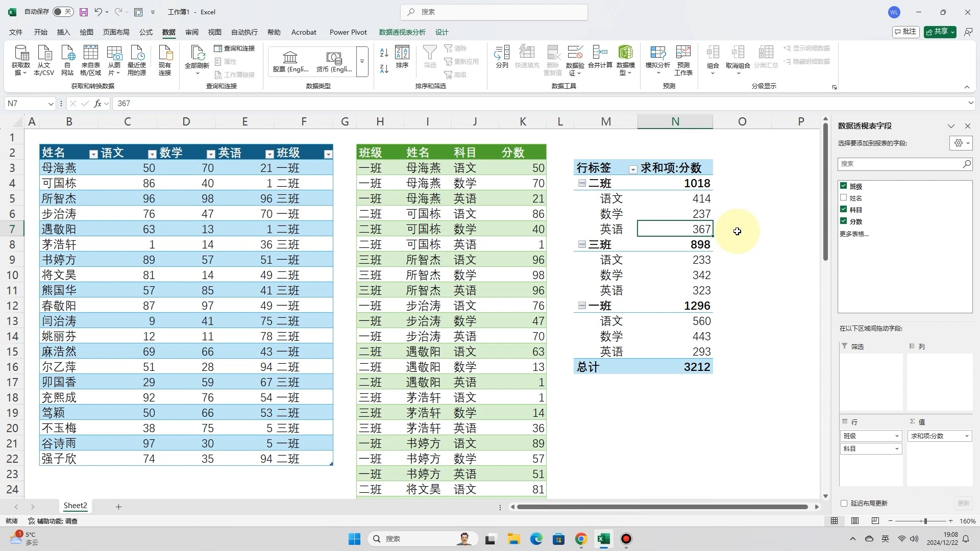Select the 分列 (Text to Columns) icon
The image size is (980, 551).
(x=502, y=58)
